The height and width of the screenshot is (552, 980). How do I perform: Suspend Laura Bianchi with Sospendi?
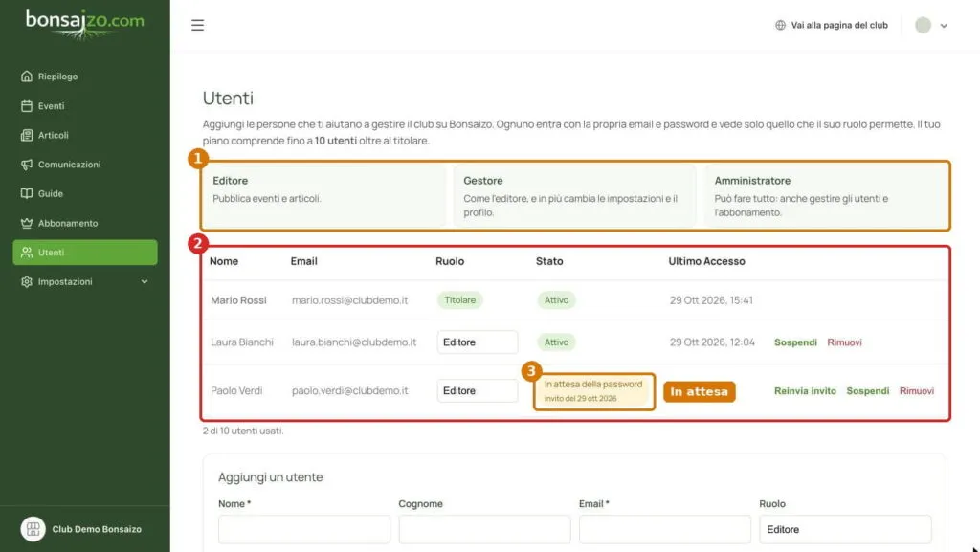(x=795, y=342)
